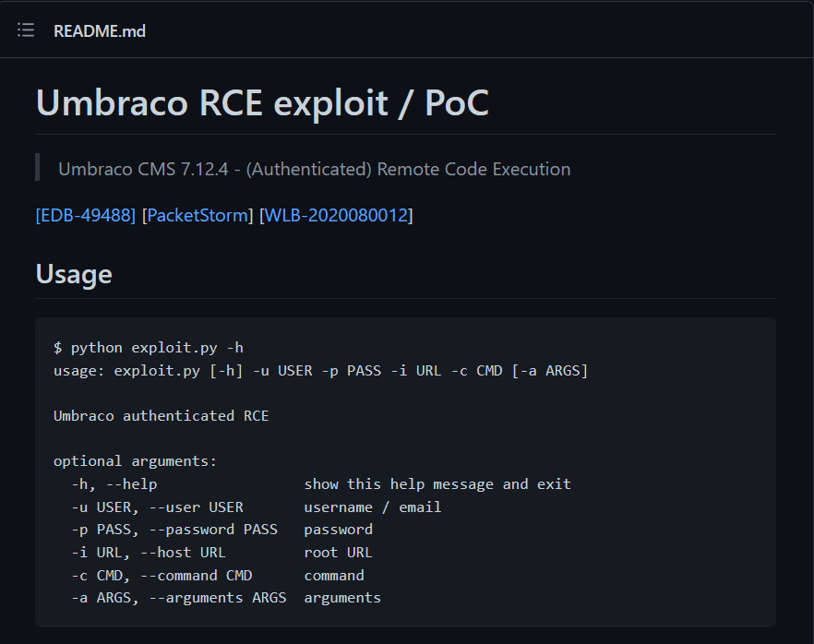Open the README outline list icon

pyautogui.click(x=26, y=30)
